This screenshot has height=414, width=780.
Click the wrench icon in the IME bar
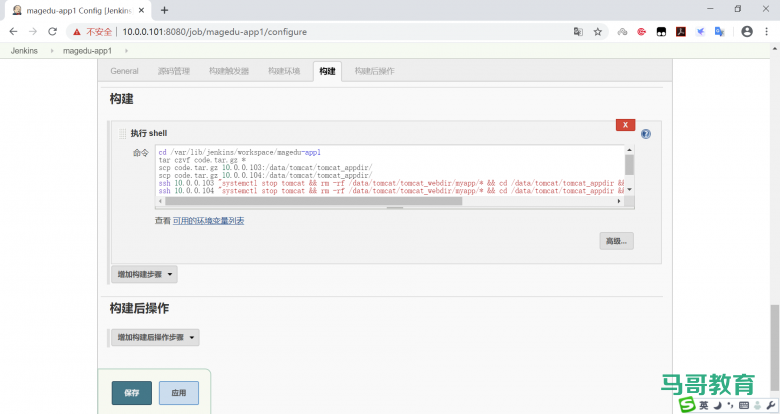point(771,406)
